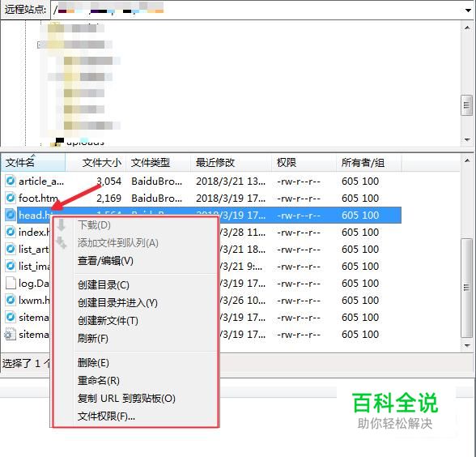Click file list scroll down arrow
The width and height of the screenshot is (476, 457).
click(x=467, y=345)
